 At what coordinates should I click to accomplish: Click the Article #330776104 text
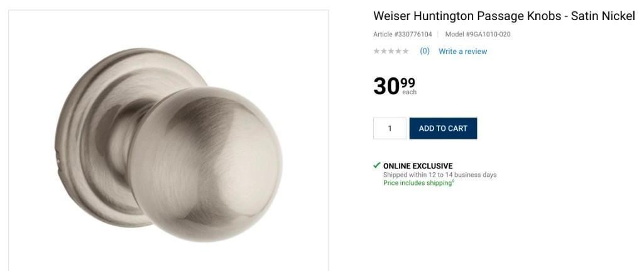(403, 35)
